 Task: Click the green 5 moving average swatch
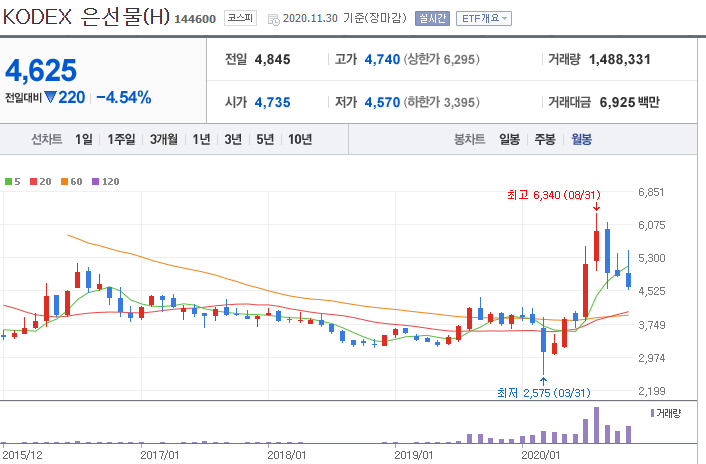[x=8, y=182]
